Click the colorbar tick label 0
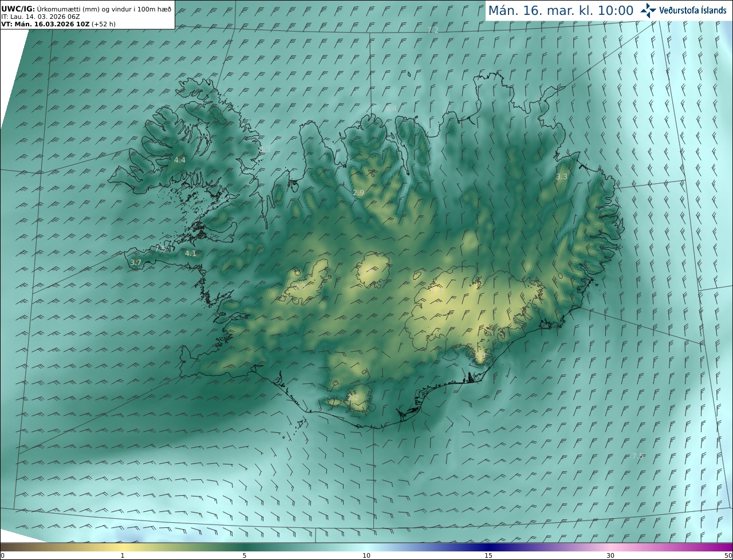The image size is (733, 560). pos(2,555)
